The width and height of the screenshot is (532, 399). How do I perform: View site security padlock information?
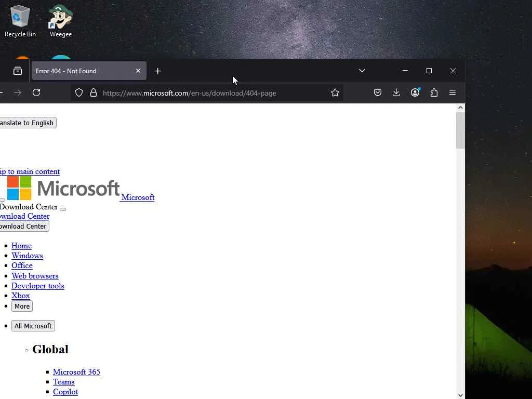pos(94,92)
